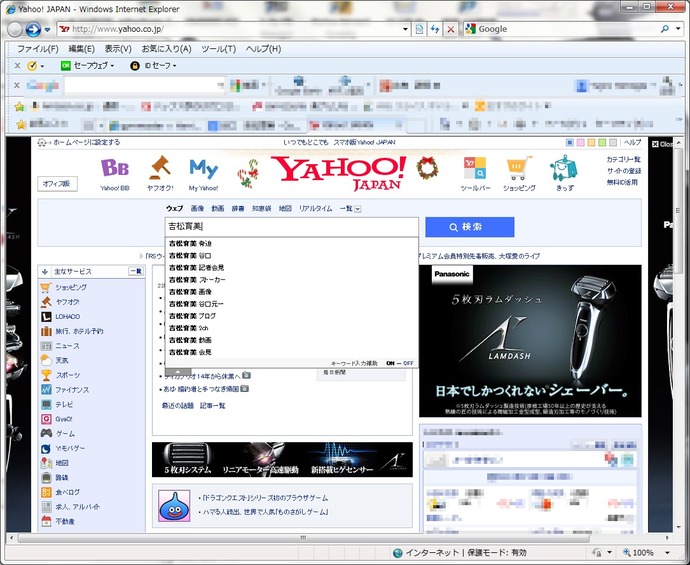Viewport: 690px width, 565px height.
Task: Expand the 一覧 search category dropdown
Action: click(x=358, y=209)
